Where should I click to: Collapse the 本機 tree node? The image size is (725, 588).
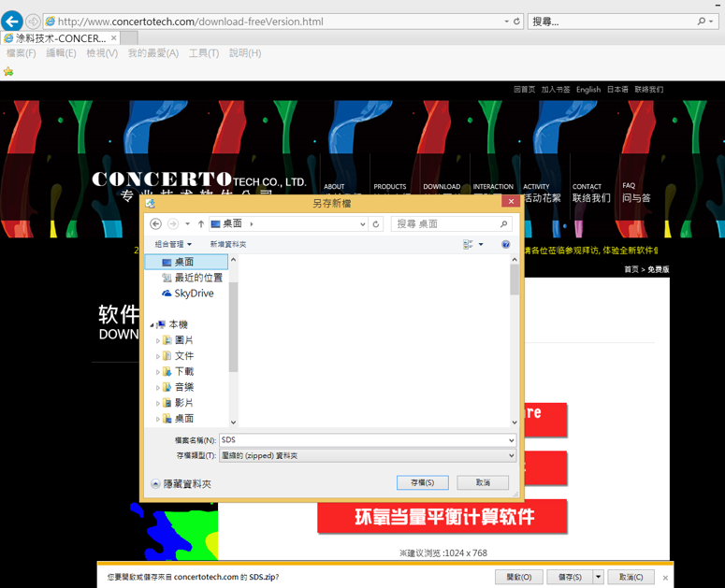(152, 325)
